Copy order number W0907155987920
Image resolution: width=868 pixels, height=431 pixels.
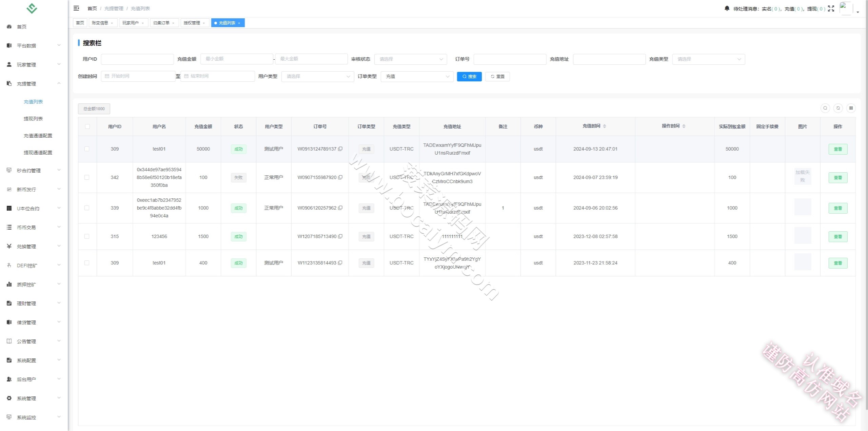[x=340, y=177]
